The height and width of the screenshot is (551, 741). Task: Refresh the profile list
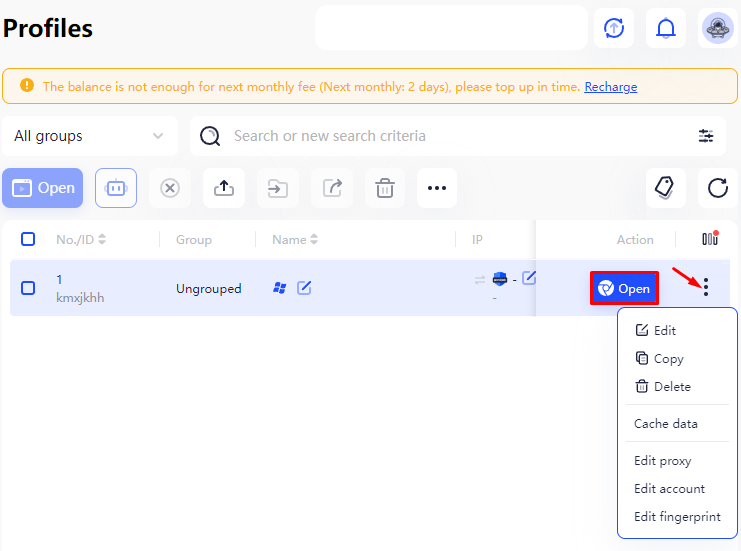pos(717,188)
